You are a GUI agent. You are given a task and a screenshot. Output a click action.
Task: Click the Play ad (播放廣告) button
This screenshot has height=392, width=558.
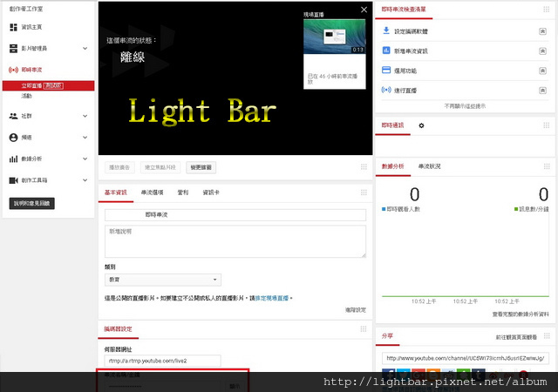[119, 167]
